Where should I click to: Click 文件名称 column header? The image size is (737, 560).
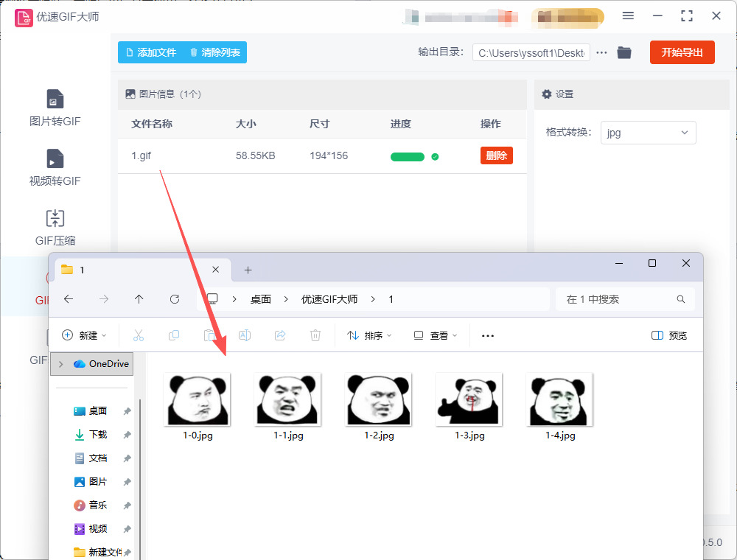[x=152, y=124]
